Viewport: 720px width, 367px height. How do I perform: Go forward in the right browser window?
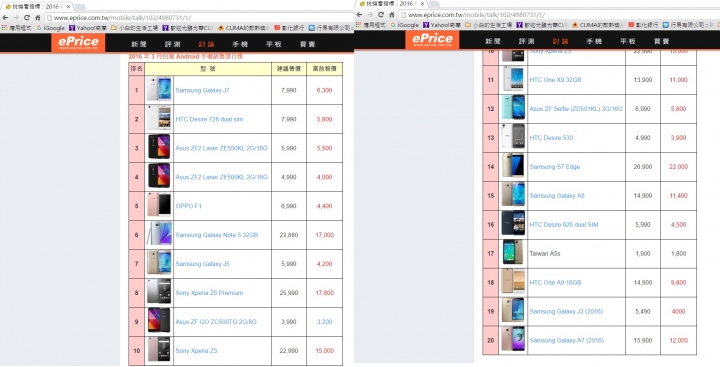[370, 15]
